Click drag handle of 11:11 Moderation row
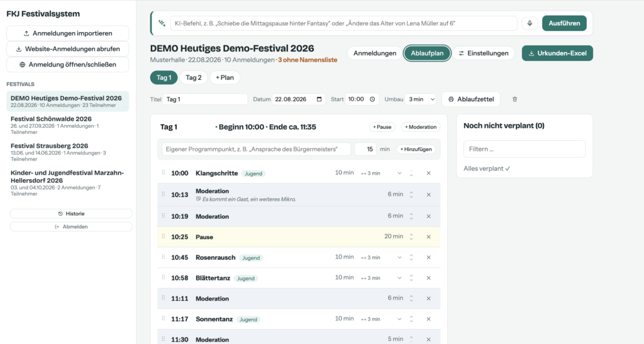The height and width of the screenshot is (344, 644). [x=164, y=298]
